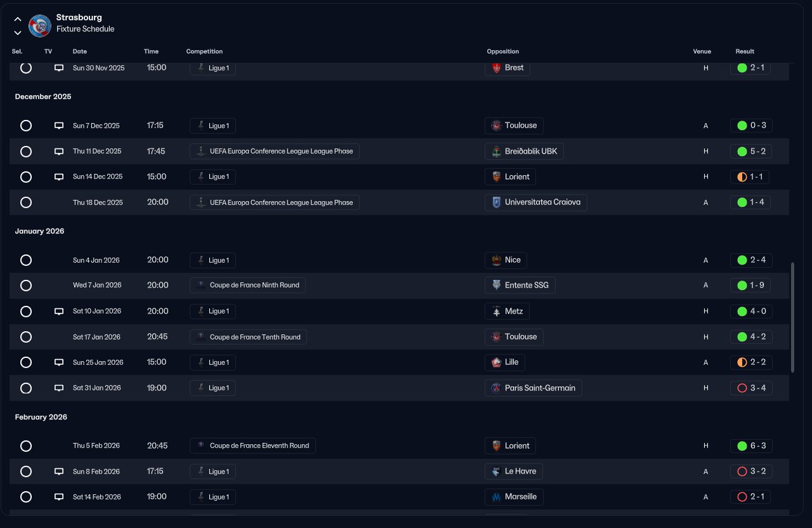Click the Nice club badge
The height and width of the screenshot is (528, 812).
pyautogui.click(x=497, y=260)
